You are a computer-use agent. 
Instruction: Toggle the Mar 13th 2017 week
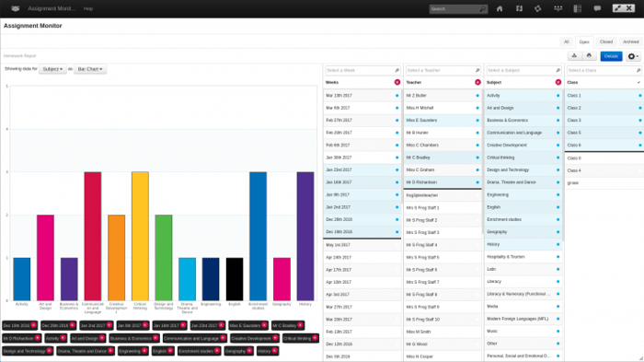(362, 96)
